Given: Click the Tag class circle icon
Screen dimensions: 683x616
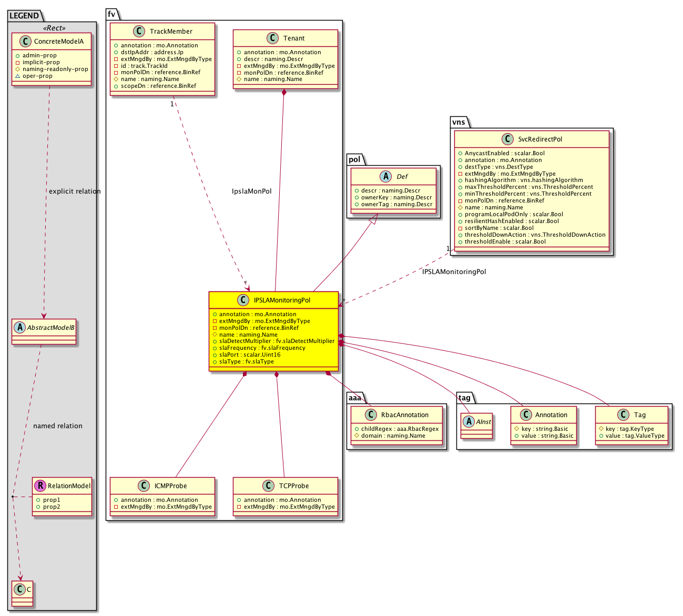Looking at the screenshot, I should tap(623, 415).
